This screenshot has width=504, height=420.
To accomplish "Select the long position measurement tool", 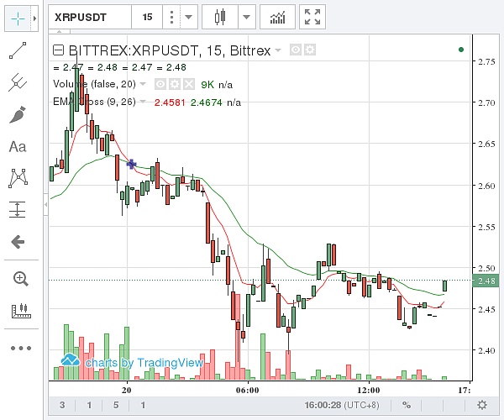I will pyautogui.click(x=17, y=209).
